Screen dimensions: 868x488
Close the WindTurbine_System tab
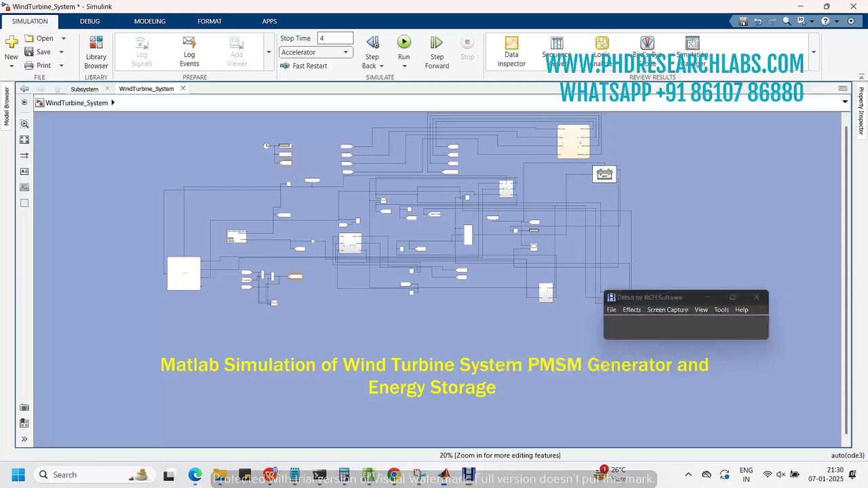pos(183,89)
